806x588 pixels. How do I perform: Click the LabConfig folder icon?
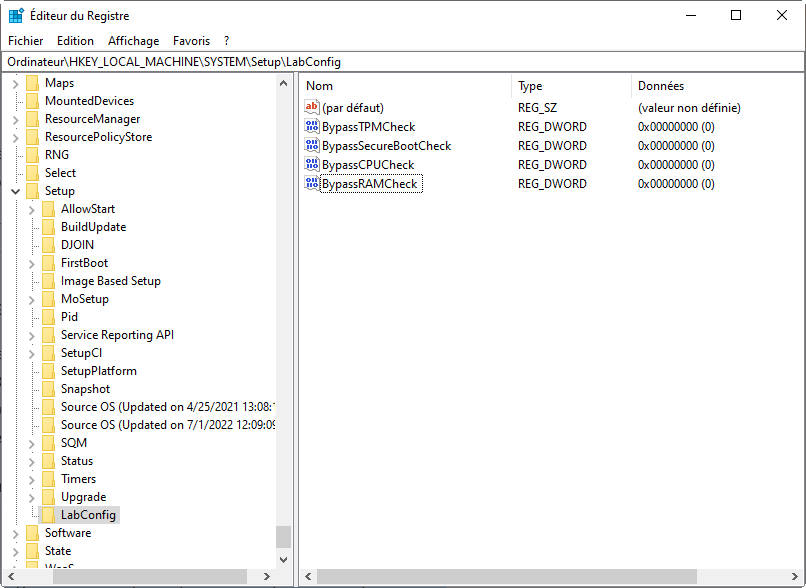click(x=49, y=515)
